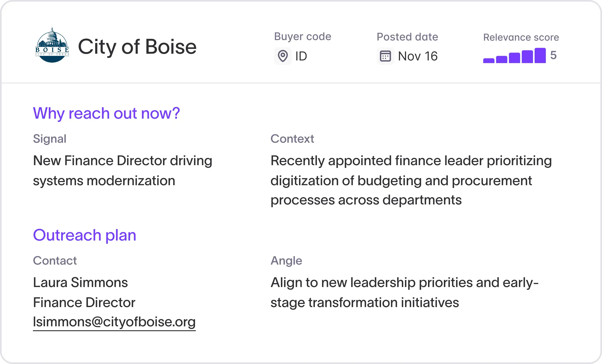Viewport: 602px width, 364px height.
Task: Click the relevance score number 5
Action: point(553,55)
